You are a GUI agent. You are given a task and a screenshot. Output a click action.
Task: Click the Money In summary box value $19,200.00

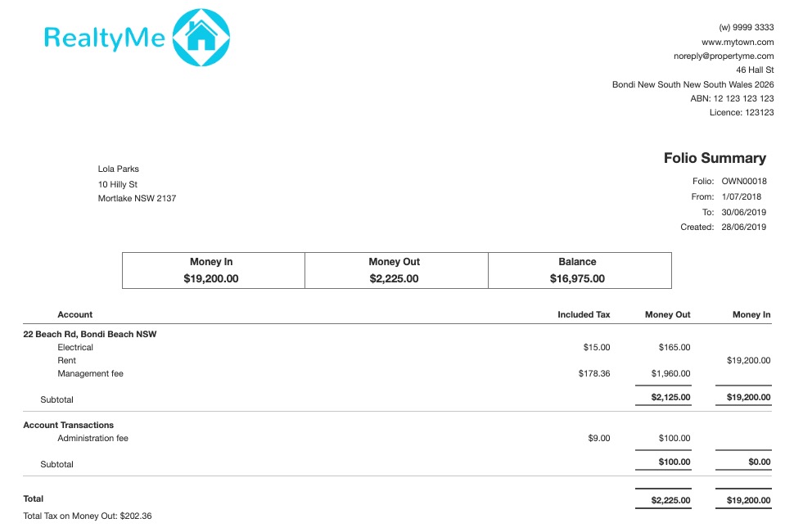click(x=210, y=279)
